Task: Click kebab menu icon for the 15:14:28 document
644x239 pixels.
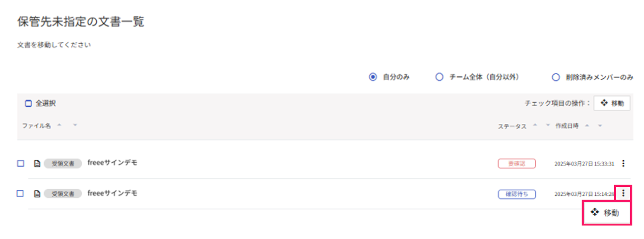Action: pos(623,194)
